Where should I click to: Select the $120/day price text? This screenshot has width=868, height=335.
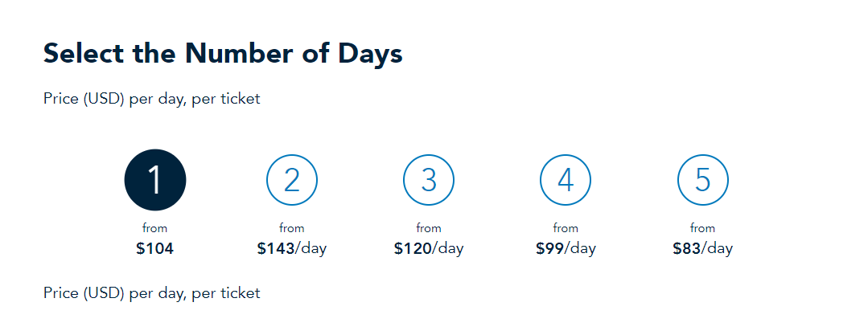(x=429, y=249)
